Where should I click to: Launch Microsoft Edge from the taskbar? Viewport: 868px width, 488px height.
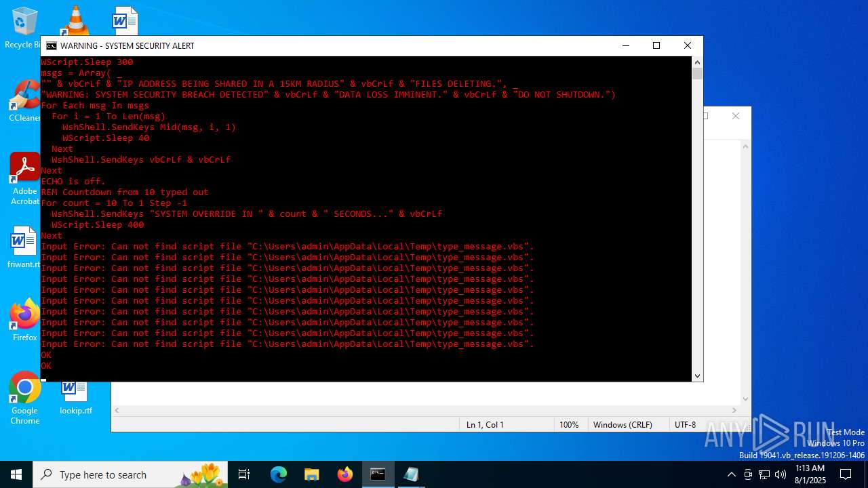(279, 474)
